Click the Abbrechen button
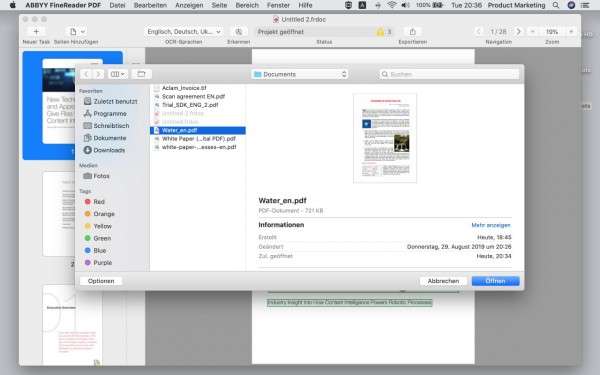This screenshot has width=600, height=375. 443,281
